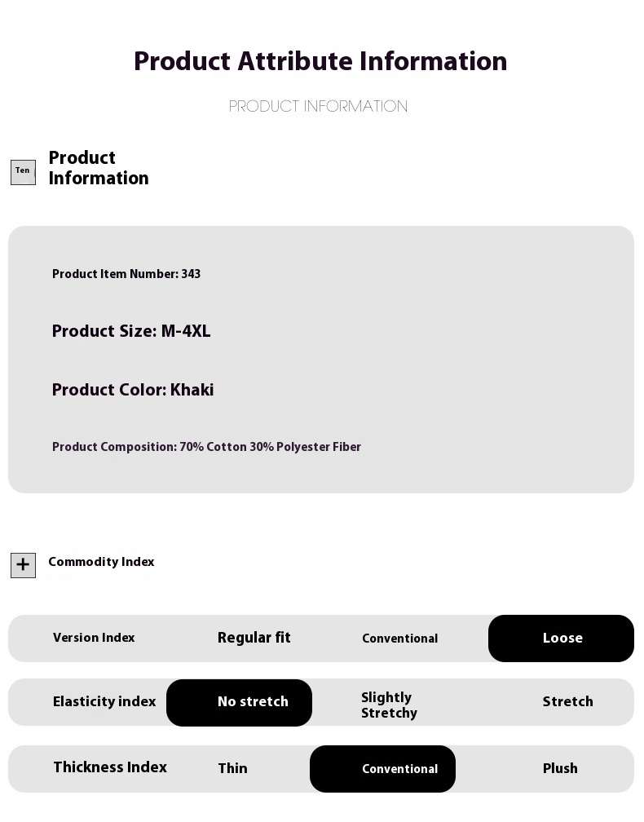Image resolution: width=644 pixels, height=822 pixels.
Task: Pick the Stretch elasticity option
Action: pyautogui.click(x=567, y=702)
